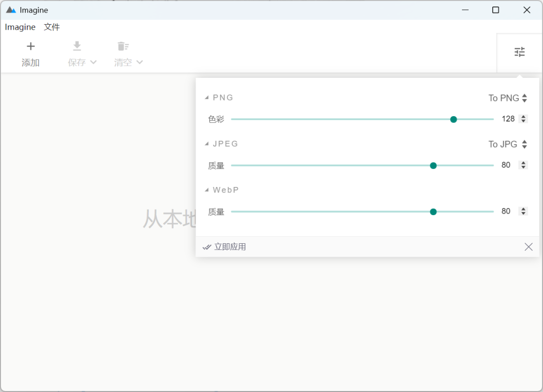Image resolution: width=543 pixels, height=392 pixels.
Task: Collapse the PNG section triangle
Action: [x=207, y=97]
